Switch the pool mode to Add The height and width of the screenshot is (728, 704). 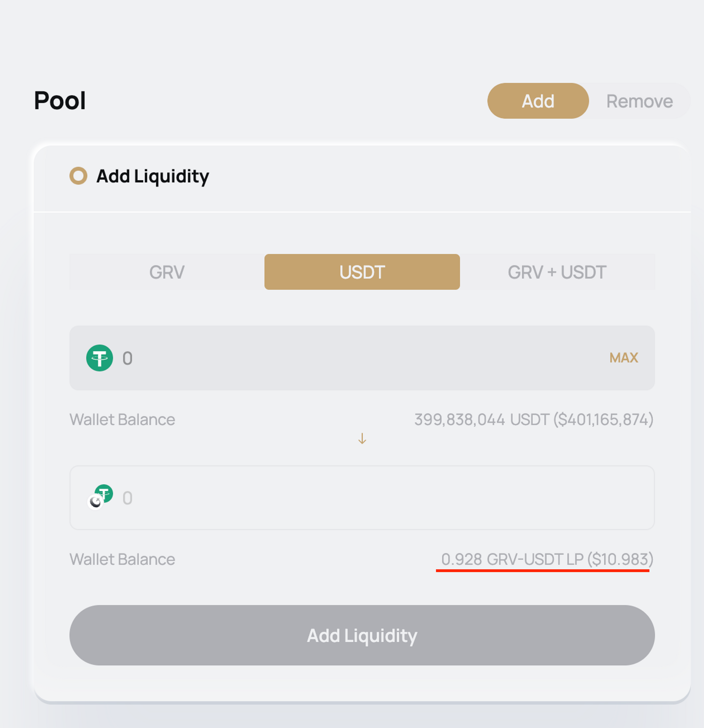[x=538, y=101]
